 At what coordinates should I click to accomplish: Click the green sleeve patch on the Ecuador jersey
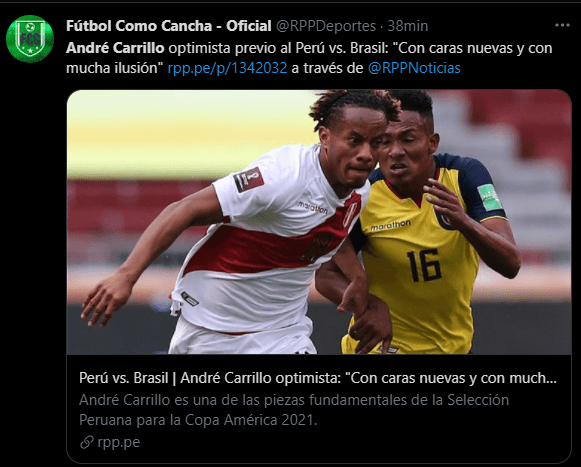[x=489, y=198]
